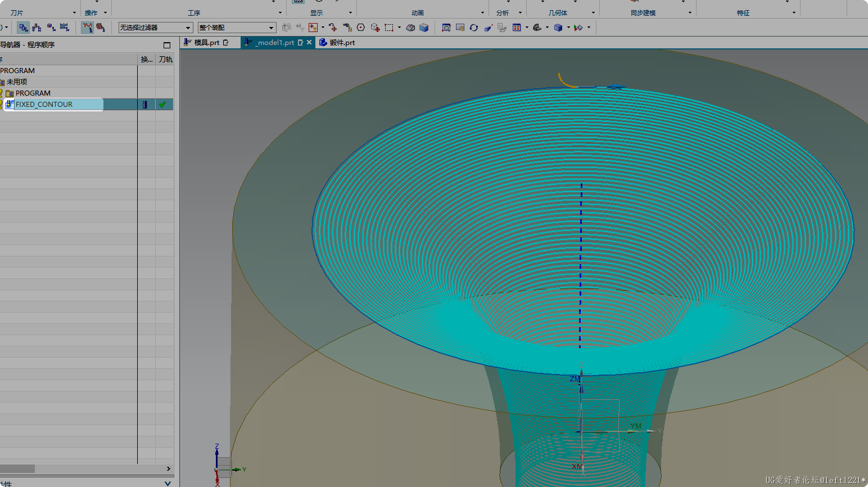Click the red selection filter icon
The height and width of the screenshot is (487, 868).
click(x=313, y=28)
